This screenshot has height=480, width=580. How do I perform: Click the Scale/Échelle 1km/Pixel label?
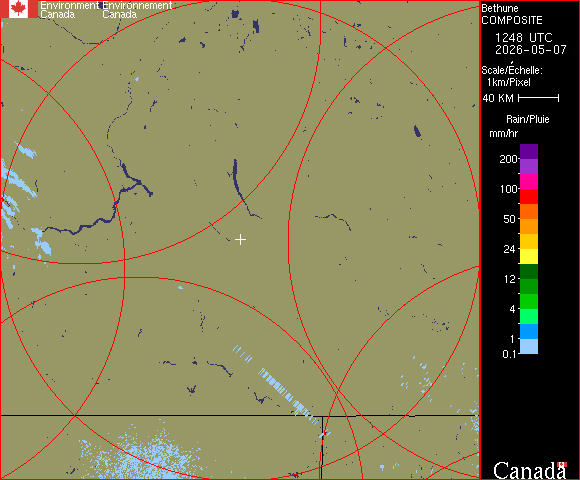pyautogui.click(x=512, y=76)
